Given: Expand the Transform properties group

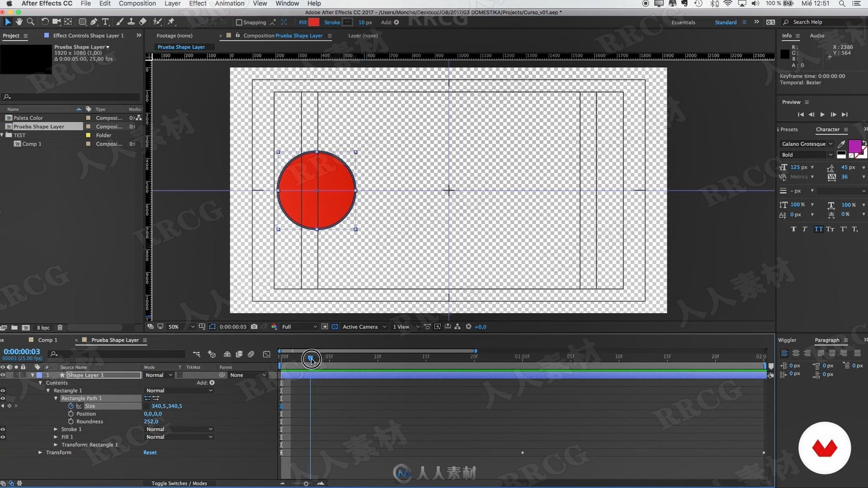Looking at the screenshot, I should (40, 452).
